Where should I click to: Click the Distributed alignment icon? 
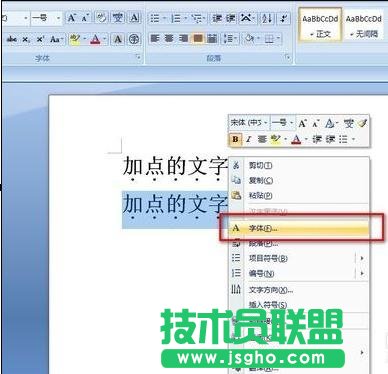pyautogui.click(x=212, y=39)
